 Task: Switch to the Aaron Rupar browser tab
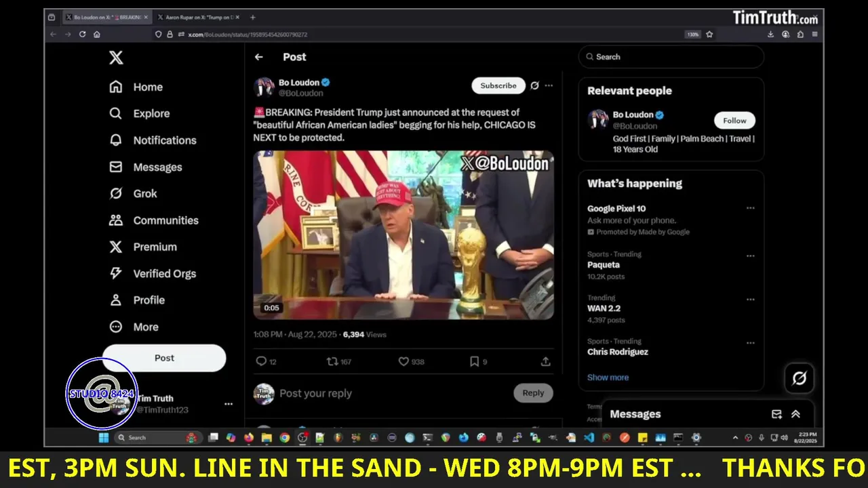tap(197, 17)
